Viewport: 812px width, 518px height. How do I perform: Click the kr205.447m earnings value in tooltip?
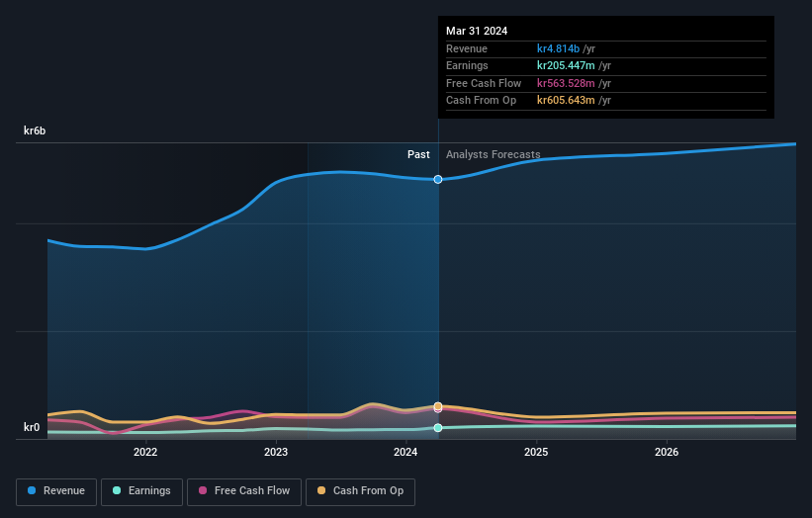click(566, 65)
